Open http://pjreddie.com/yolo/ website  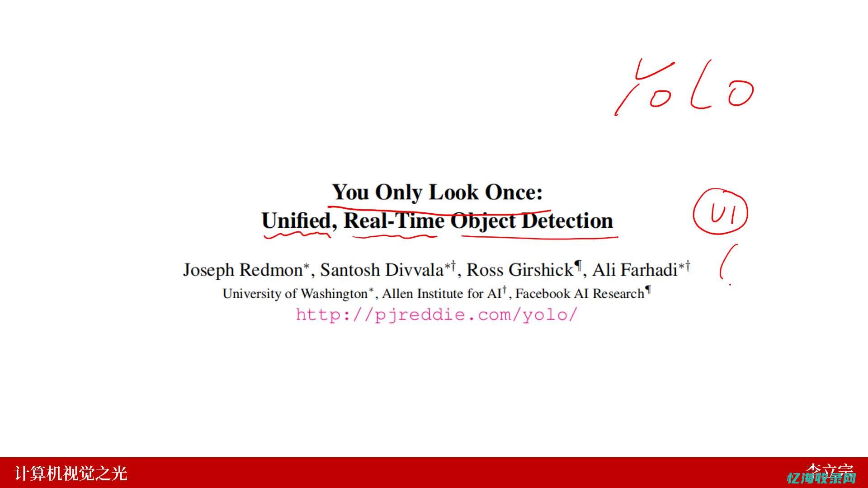434,314
